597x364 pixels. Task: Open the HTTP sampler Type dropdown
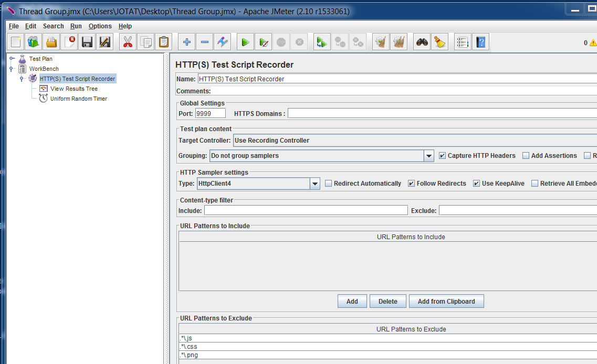point(316,183)
